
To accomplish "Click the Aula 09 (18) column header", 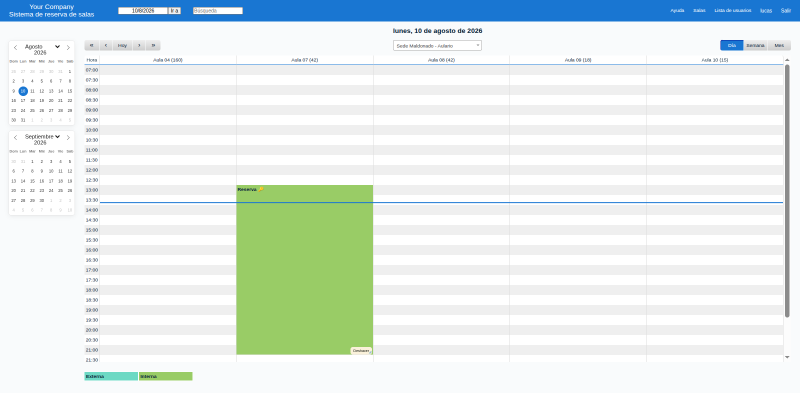I will tap(578, 60).
